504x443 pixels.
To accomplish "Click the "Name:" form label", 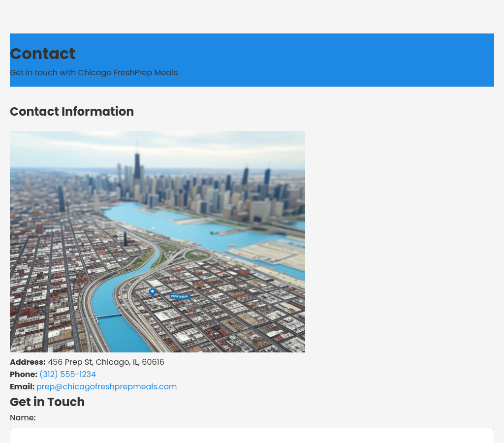I will pos(23,418).
